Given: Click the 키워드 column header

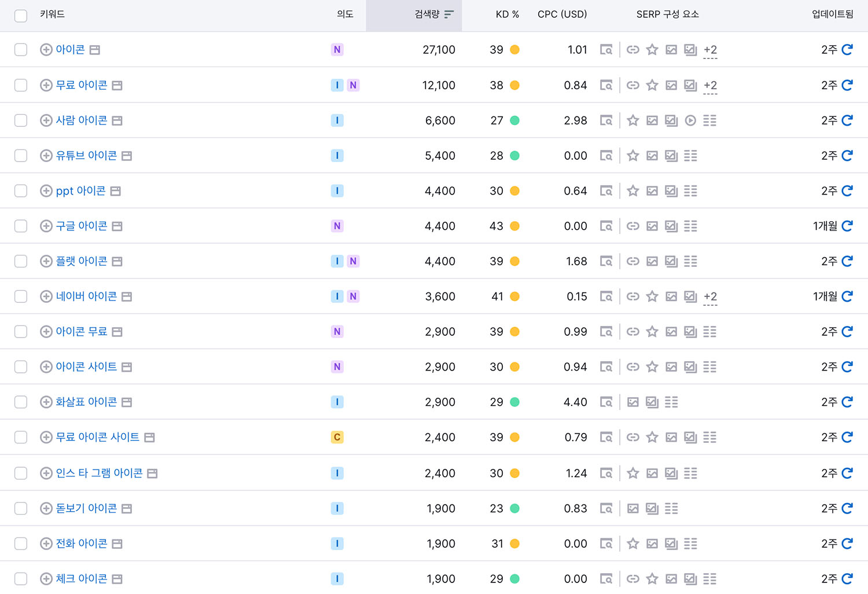Looking at the screenshot, I should click(x=52, y=14).
